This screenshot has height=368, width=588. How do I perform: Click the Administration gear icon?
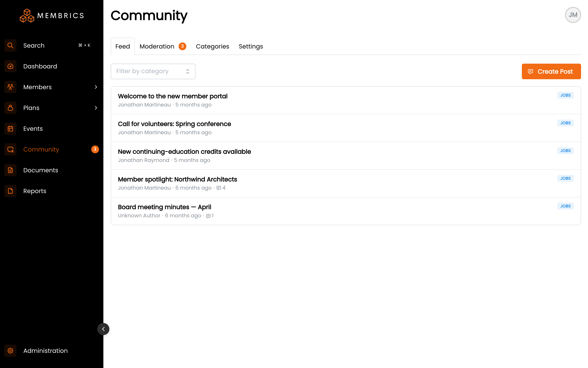[10, 351]
